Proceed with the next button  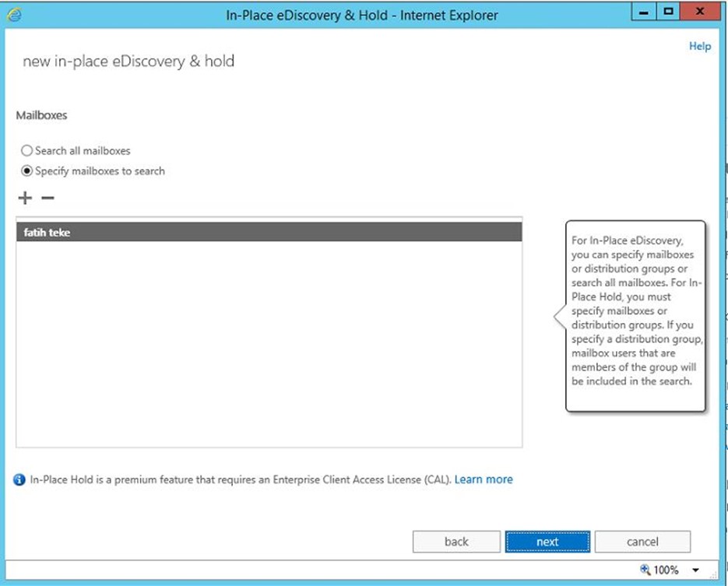pyautogui.click(x=547, y=542)
